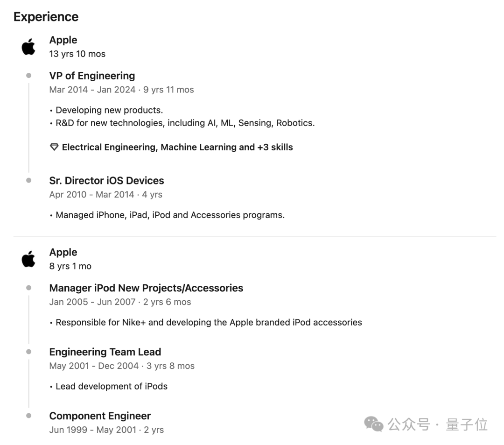Click the Nike+ responsibility description text
504x445 pixels.
tap(209, 322)
